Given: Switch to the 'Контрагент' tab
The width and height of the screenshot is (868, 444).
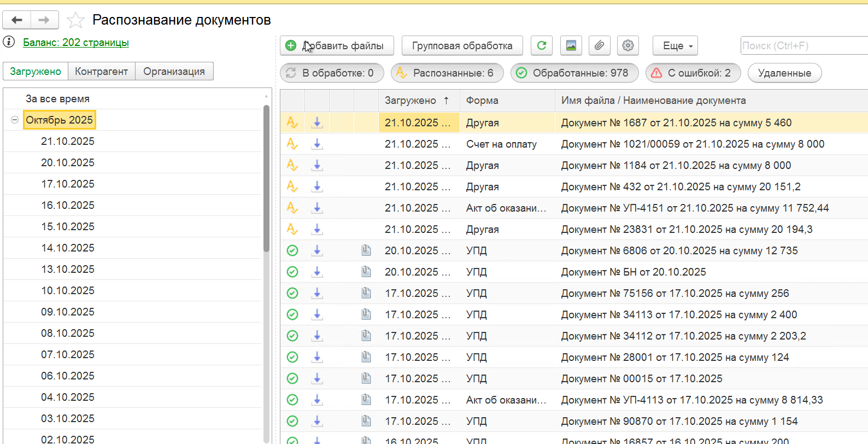Looking at the screenshot, I should (101, 71).
